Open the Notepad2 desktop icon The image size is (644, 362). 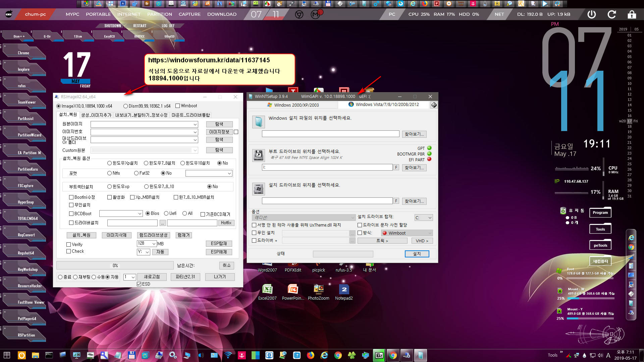[x=344, y=292]
